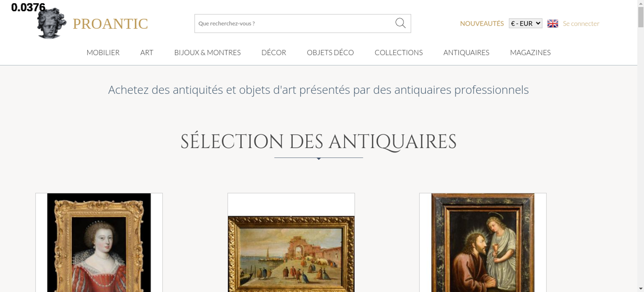Click the Proantic cherub head logo
The height and width of the screenshot is (292, 644).
[52, 23]
